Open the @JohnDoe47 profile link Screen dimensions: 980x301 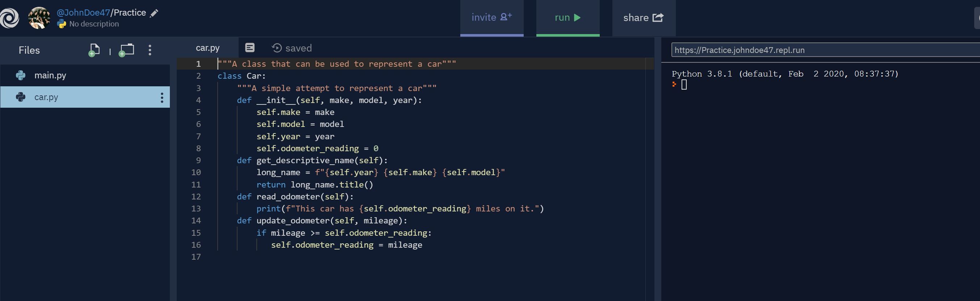pyautogui.click(x=83, y=13)
